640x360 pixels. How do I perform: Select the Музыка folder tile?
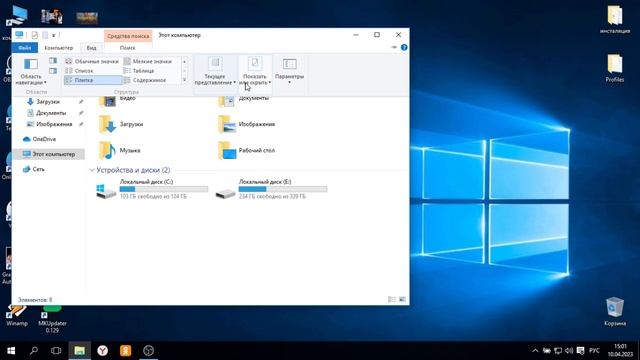pyautogui.click(x=120, y=151)
